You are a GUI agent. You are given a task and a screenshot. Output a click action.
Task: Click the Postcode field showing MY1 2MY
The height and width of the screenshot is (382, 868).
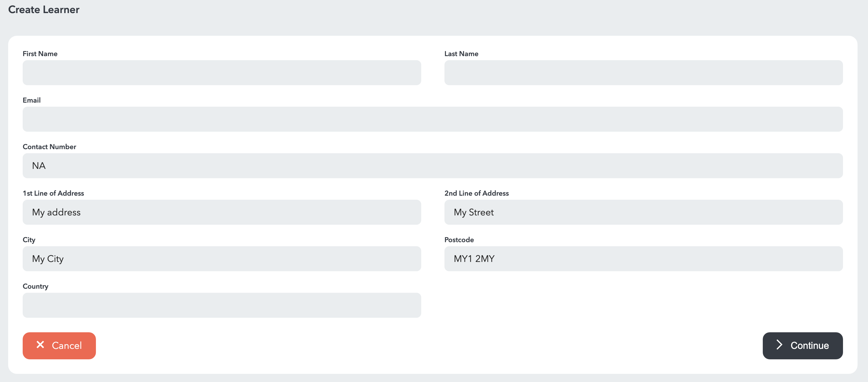(644, 258)
